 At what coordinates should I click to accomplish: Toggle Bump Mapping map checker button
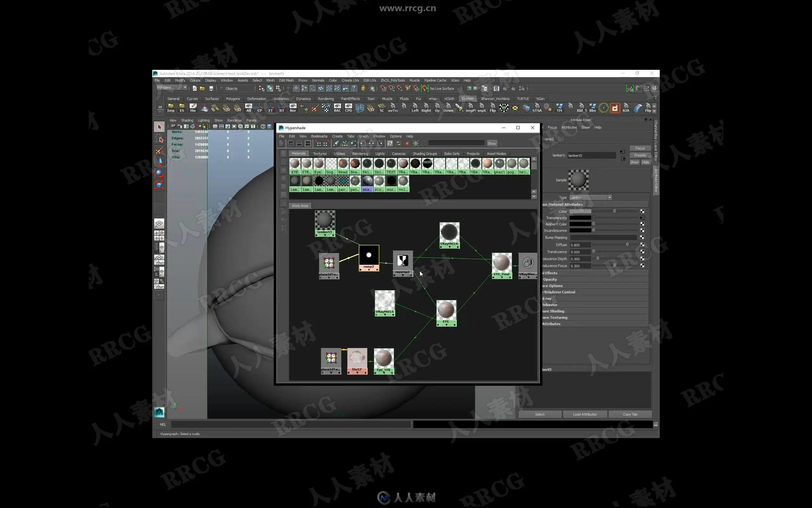point(642,237)
